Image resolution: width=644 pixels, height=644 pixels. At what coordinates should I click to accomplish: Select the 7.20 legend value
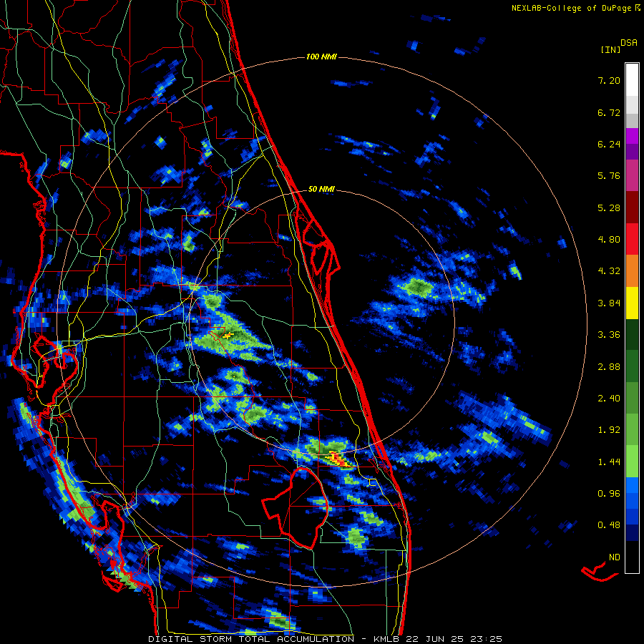609,80
